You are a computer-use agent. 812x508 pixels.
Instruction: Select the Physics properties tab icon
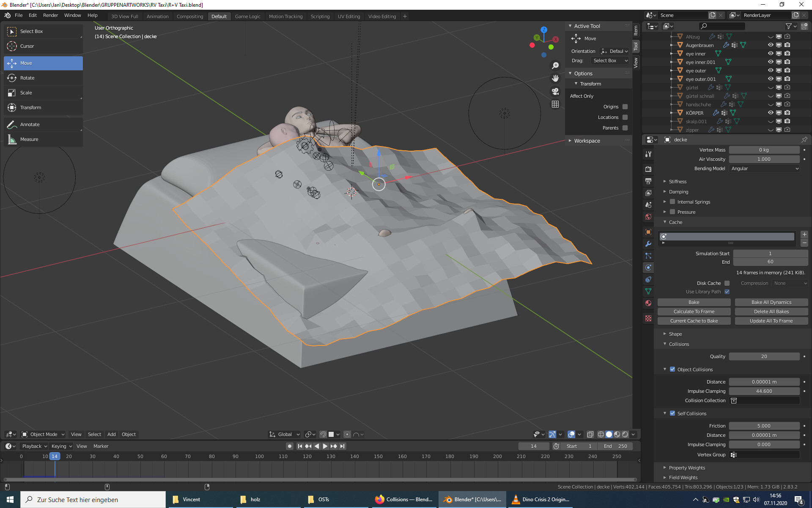point(648,267)
